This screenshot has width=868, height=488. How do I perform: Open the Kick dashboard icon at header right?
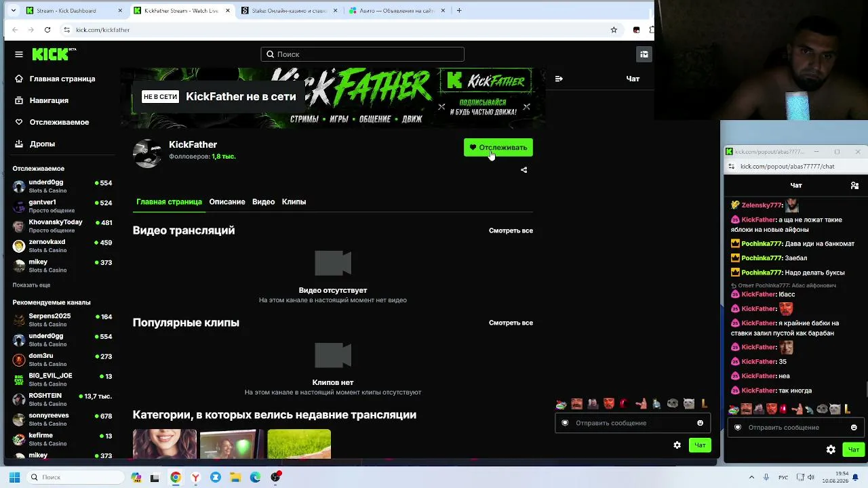(x=644, y=54)
